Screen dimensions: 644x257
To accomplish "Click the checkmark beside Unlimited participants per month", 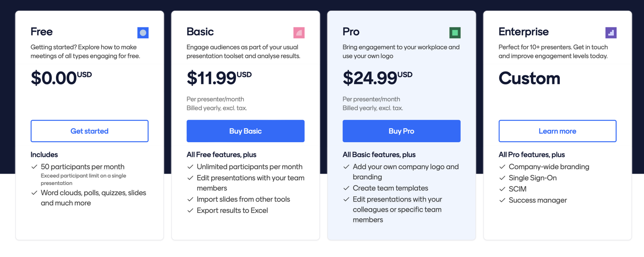I will point(189,166).
